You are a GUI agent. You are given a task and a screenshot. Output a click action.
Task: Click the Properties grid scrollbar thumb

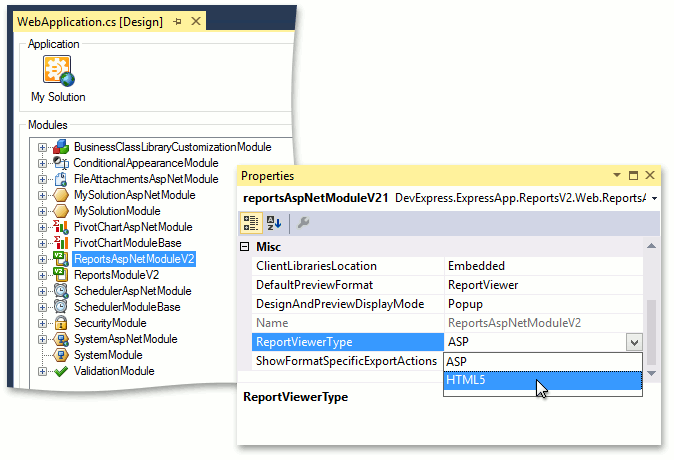pyautogui.click(x=651, y=332)
